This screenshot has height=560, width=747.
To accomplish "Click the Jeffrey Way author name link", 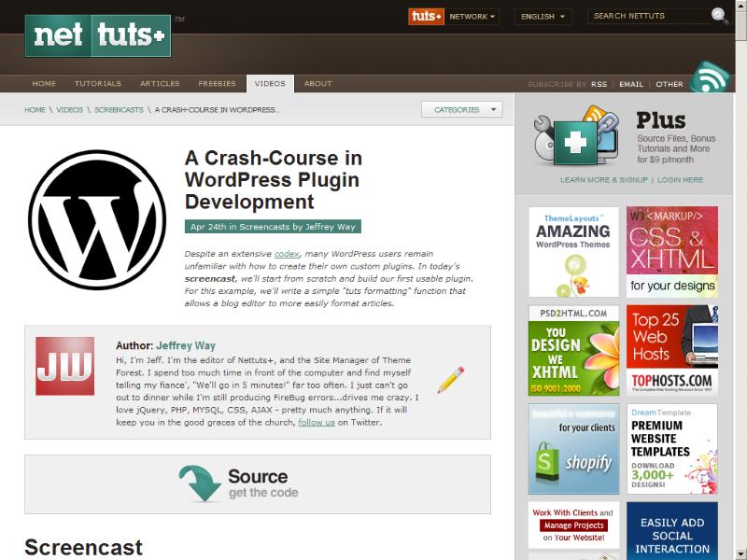I will (x=186, y=345).
